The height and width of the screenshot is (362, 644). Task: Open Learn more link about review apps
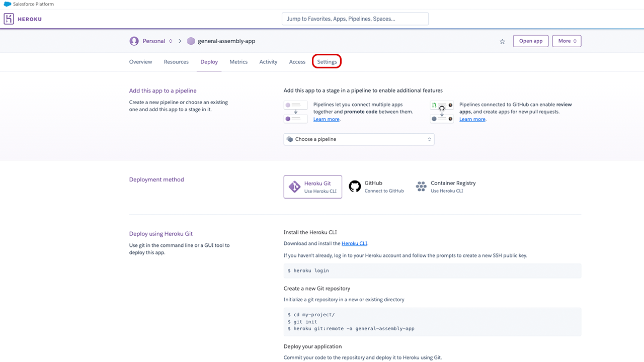[472, 119]
